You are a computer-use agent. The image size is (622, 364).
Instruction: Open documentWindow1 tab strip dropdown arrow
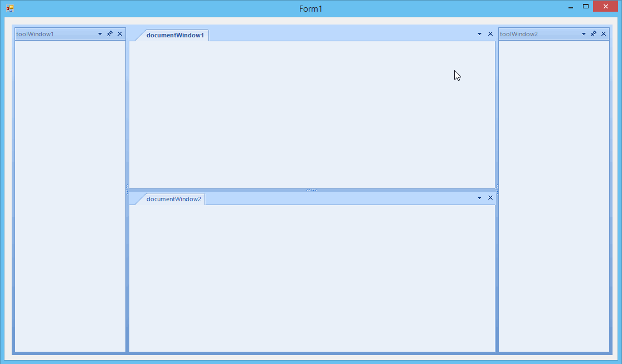pos(479,34)
